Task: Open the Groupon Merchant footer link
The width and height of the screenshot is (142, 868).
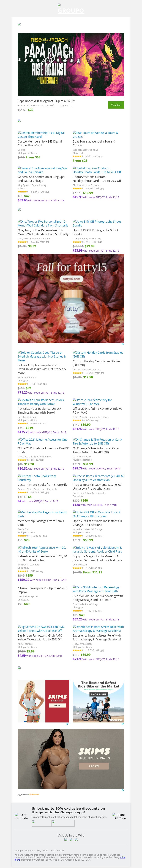Action: click(25, 850)
